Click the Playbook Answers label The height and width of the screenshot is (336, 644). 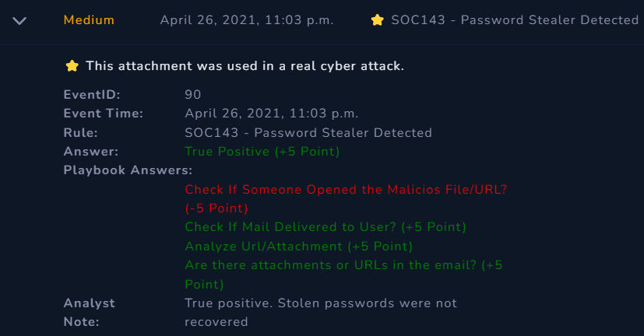coord(128,170)
